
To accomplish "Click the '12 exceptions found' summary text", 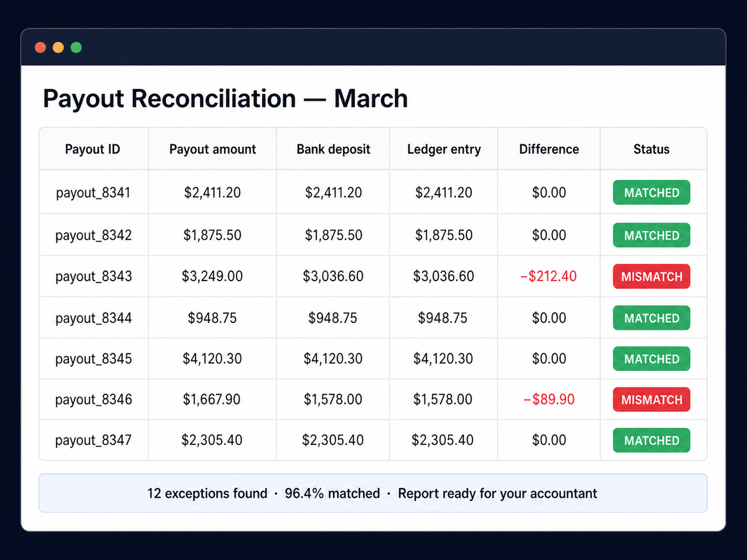I will coord(207,494).
